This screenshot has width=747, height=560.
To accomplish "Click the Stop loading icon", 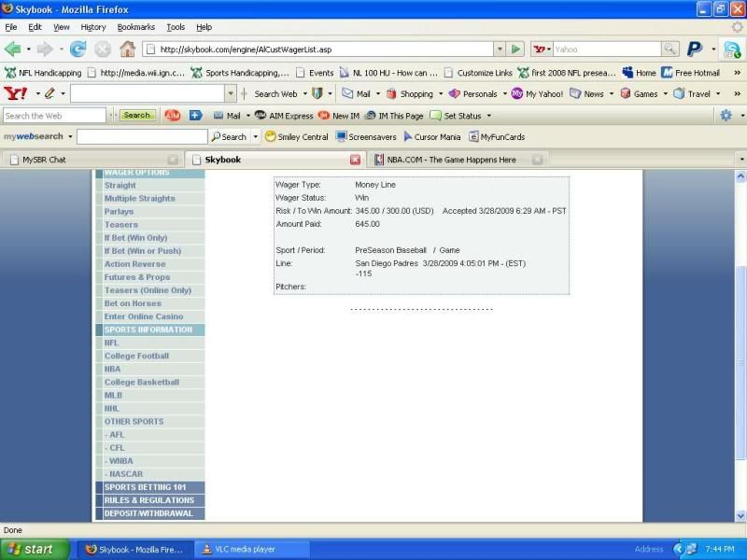I will 103,49.
